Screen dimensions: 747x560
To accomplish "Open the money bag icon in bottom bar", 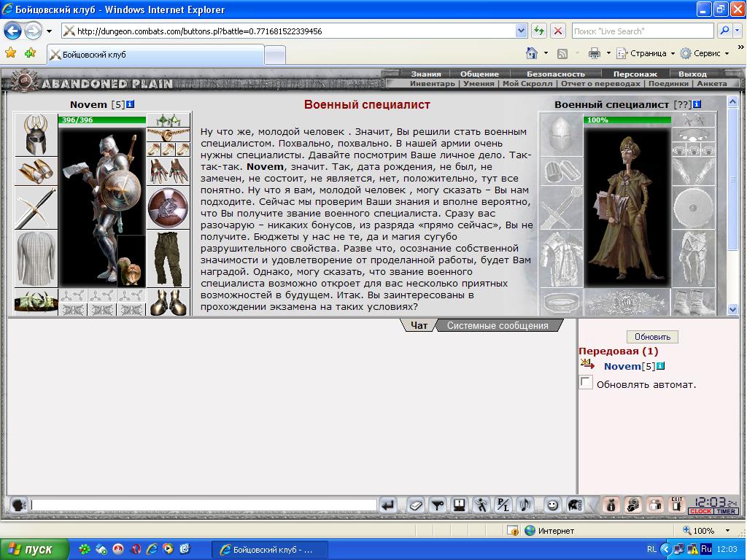I will coord(611,505).
